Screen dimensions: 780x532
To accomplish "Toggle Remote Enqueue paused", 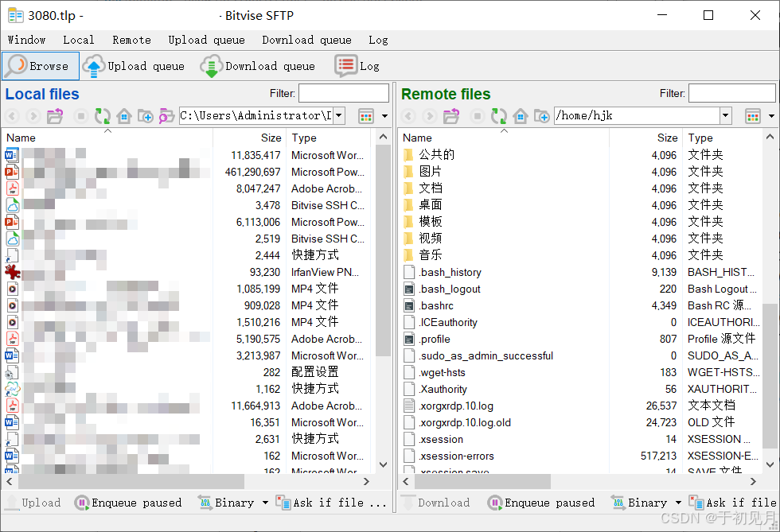I will coord(540,503).
